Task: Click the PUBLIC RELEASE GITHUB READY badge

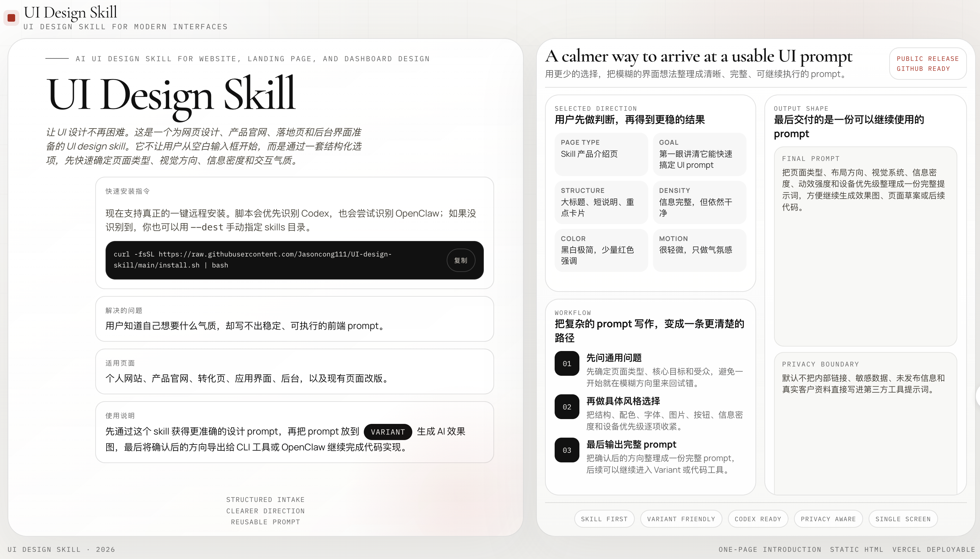Action: (x=928, y=64)
